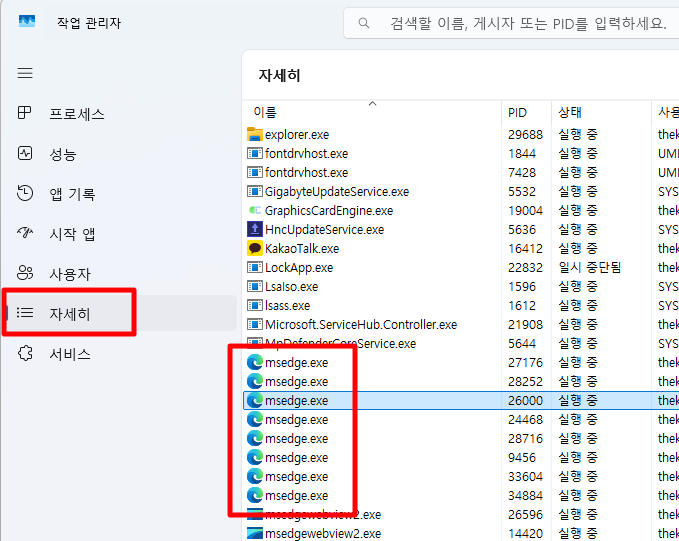Viewport: 679px width, 541px height.
Task: Click the search magnifier icon
Action: click(364, 23)
